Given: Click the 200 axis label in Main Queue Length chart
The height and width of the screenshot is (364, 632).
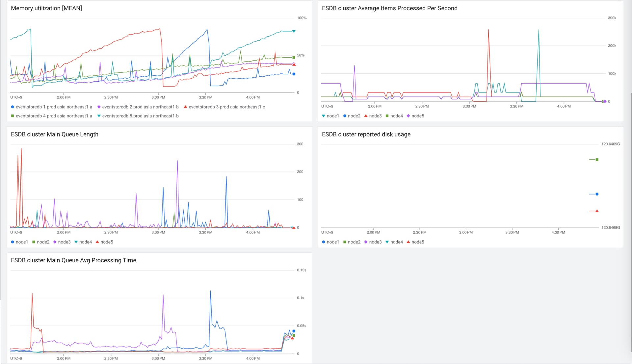Looking at the screenshot, I should (x=300, y=172).
